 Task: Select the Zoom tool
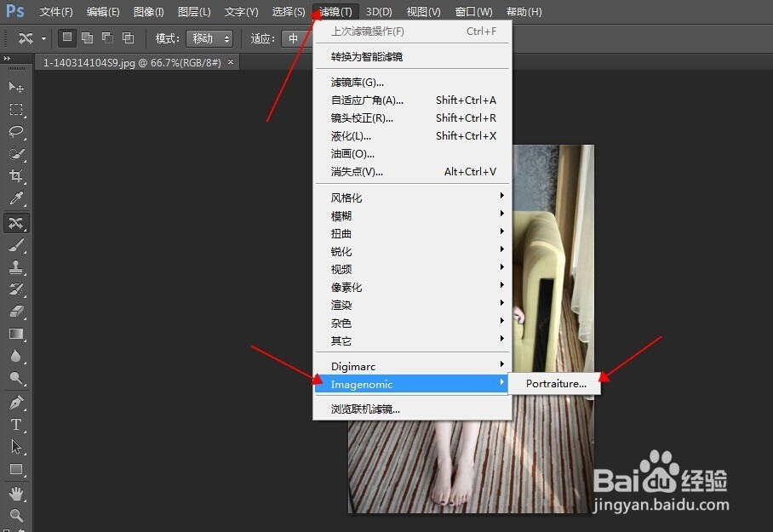[x=15, y=514]
